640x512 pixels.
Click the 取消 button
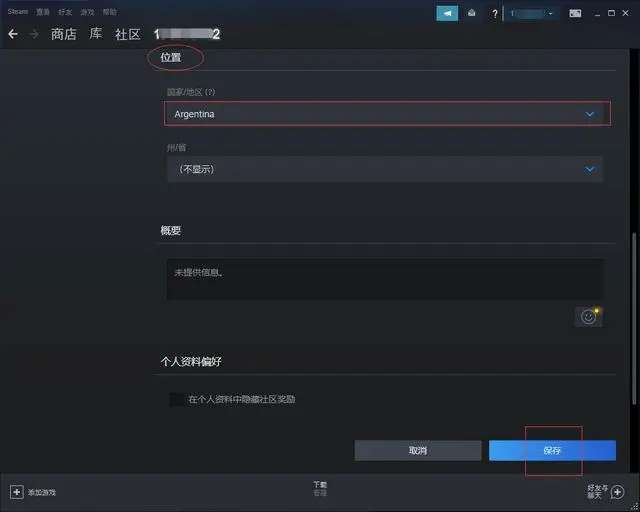pos(418,450)
